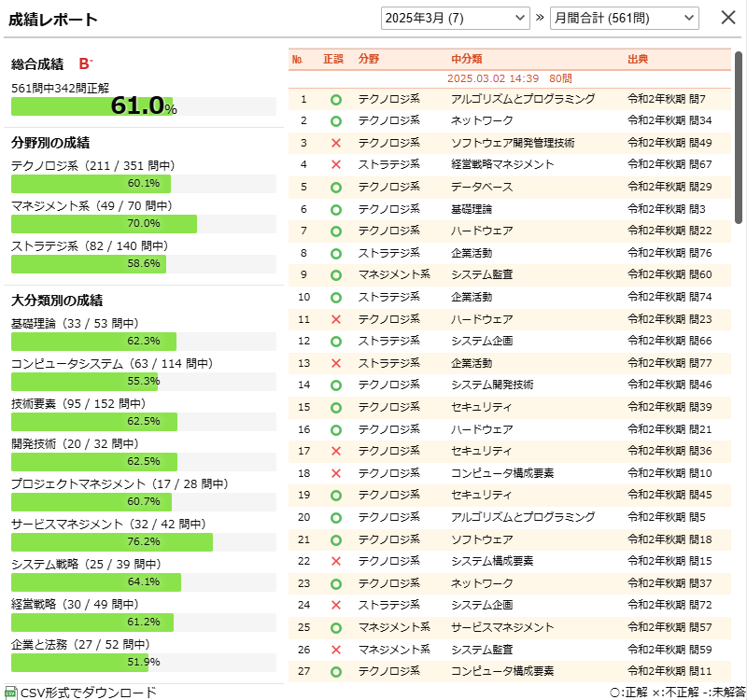747x700 pixels.
Task: Click the 経営戦略 (30 / 49 問中) label
Action: click(75, 604)
